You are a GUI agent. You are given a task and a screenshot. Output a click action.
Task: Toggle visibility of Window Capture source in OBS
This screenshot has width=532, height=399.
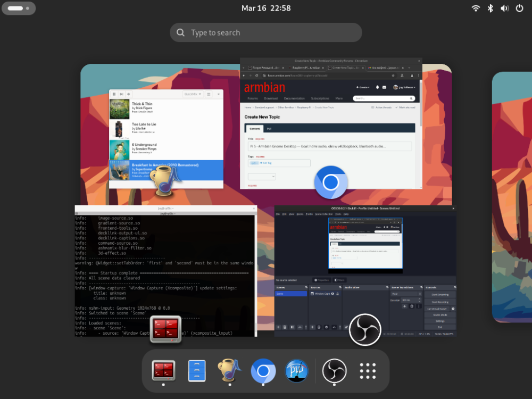332,294
